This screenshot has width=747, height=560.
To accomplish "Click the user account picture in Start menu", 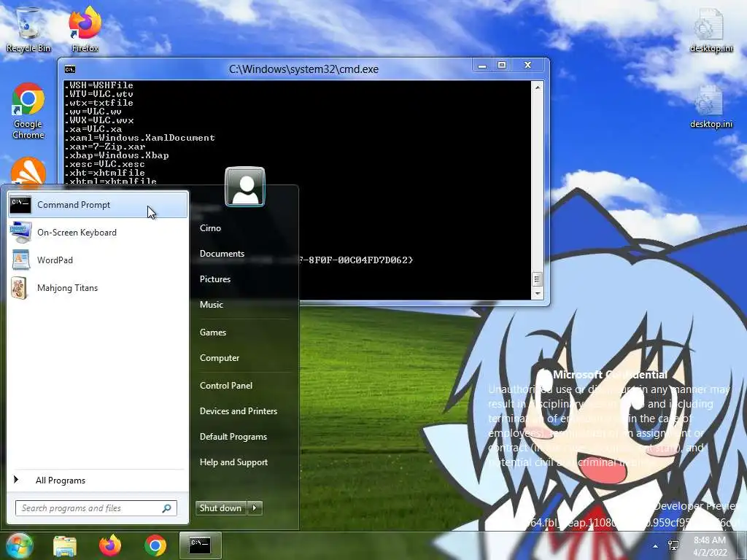I will click(x=245, y=187).
